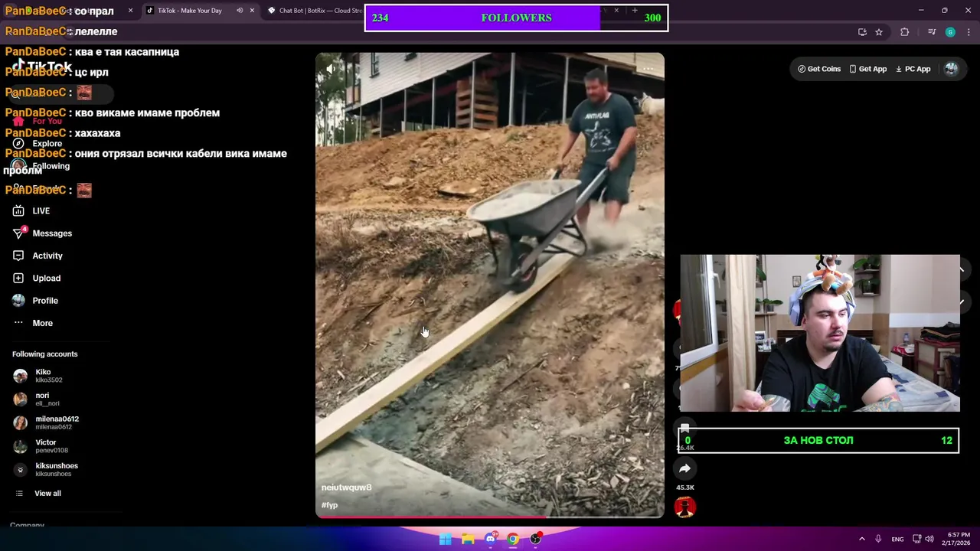
Task: Open Chrome Extensions puzzle icon
Action: (905, 32)
